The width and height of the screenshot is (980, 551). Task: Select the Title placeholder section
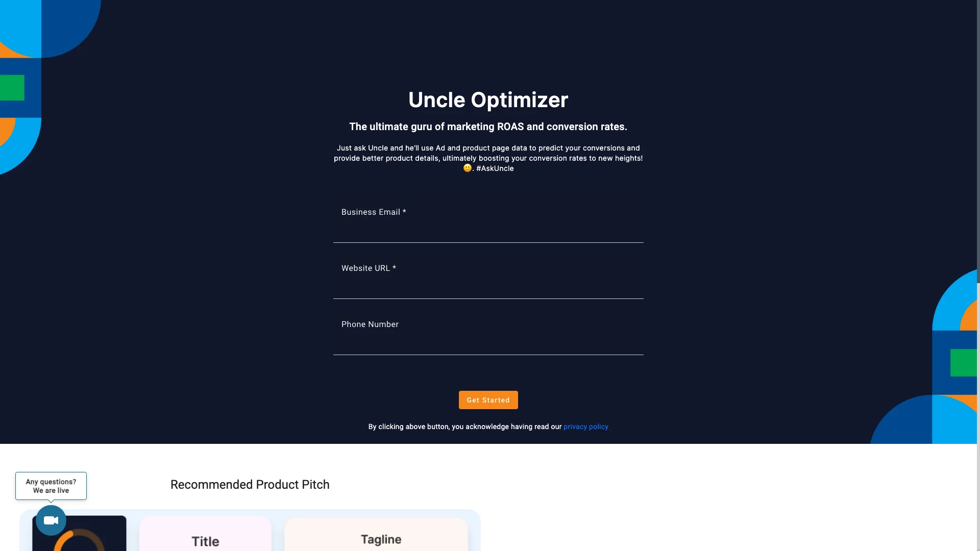point(205,540)
